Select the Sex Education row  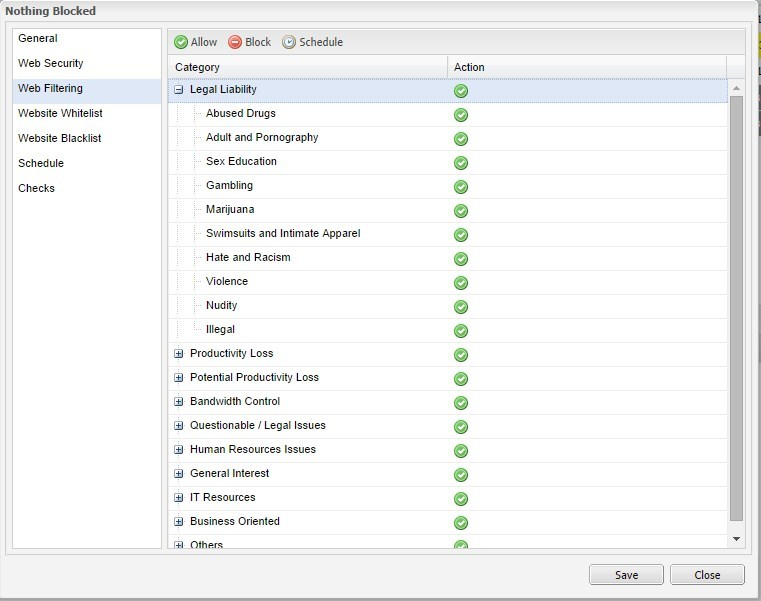tap(448, 163)
